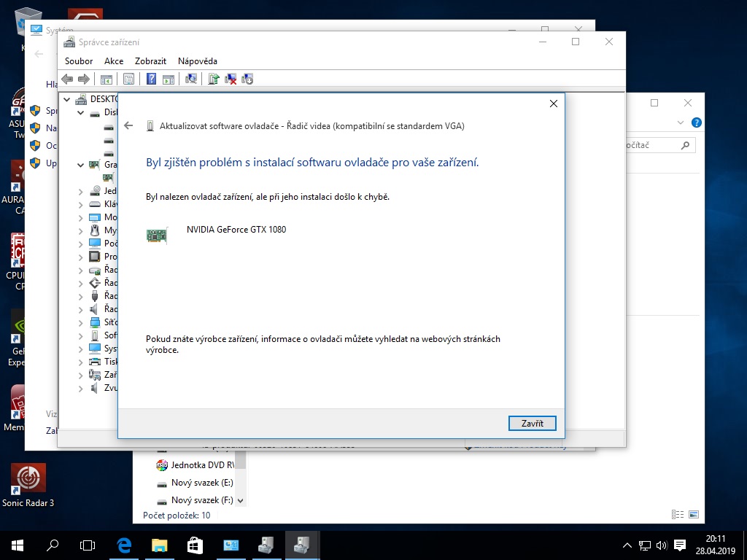This screenshot has width=747, height=560.
Task: Click the update driver toolbar icon with green arrow
Action: pyautogui.click(x=214, y=79)
